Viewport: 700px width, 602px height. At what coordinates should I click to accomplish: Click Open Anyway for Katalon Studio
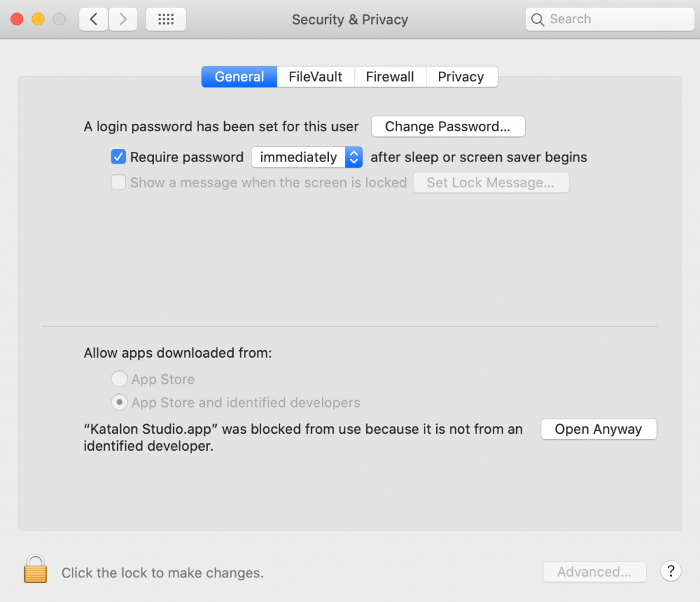click(x=598, y=429)
